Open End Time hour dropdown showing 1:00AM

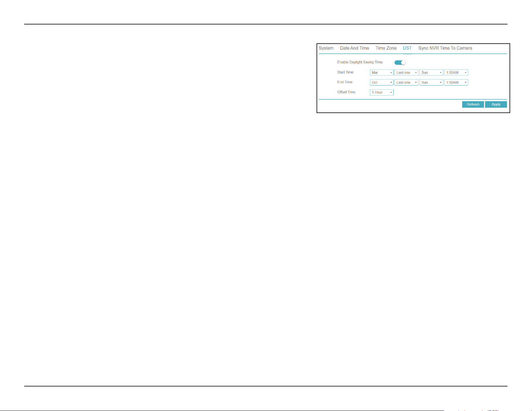[x=456, y=82]
